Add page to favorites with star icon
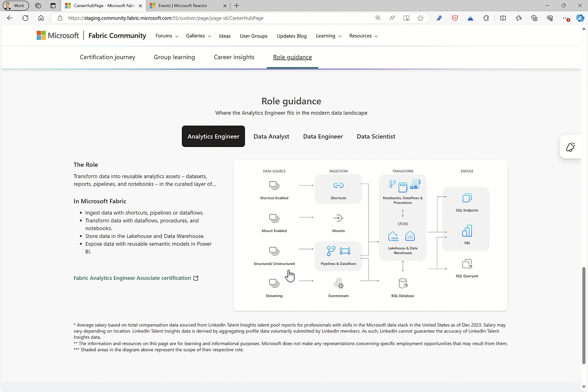The image size is (588, 392). pyautogui.click(x=420, y=18)
